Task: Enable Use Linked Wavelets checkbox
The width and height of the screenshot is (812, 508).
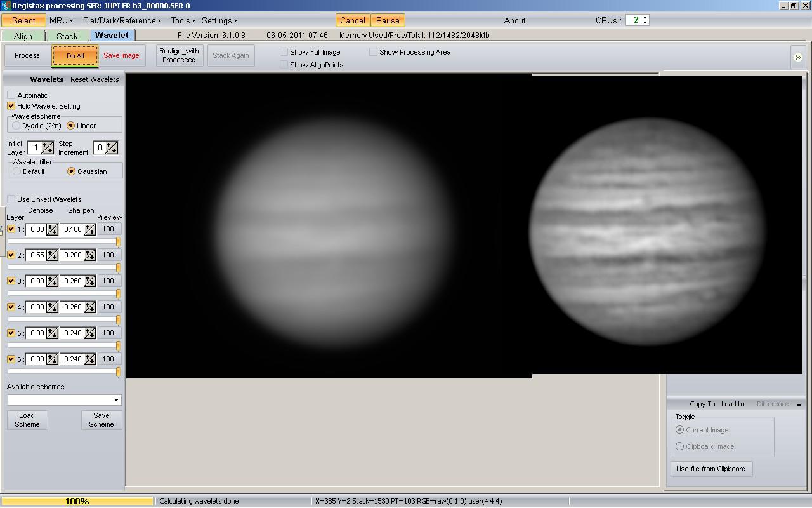Action: pyautogui.click(x=11, y=199)
